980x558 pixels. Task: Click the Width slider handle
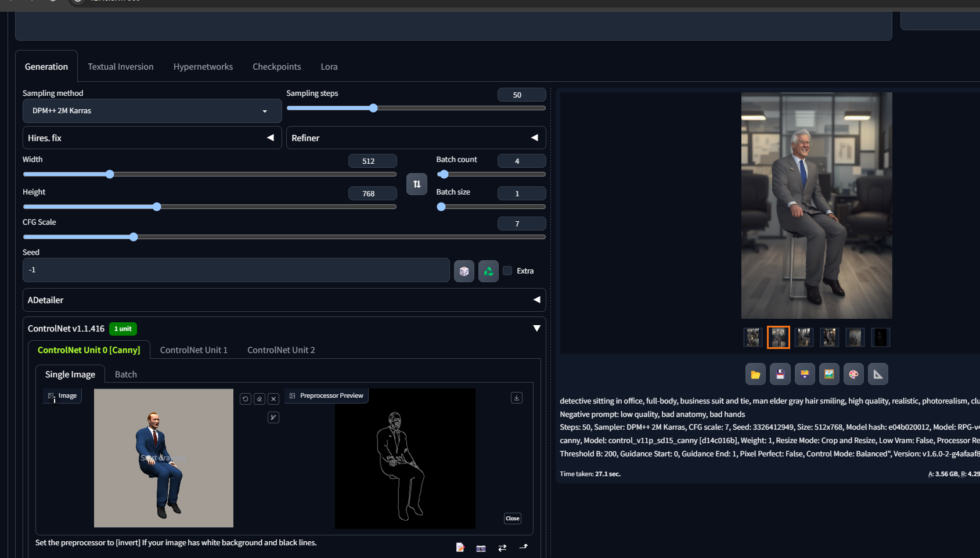tap(110, 174)
